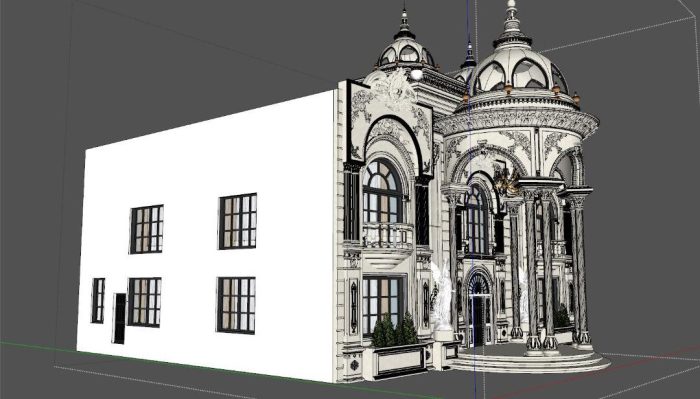Click lower-right window on white wall
Screen dimensions: 700x399
coord(236,305)
